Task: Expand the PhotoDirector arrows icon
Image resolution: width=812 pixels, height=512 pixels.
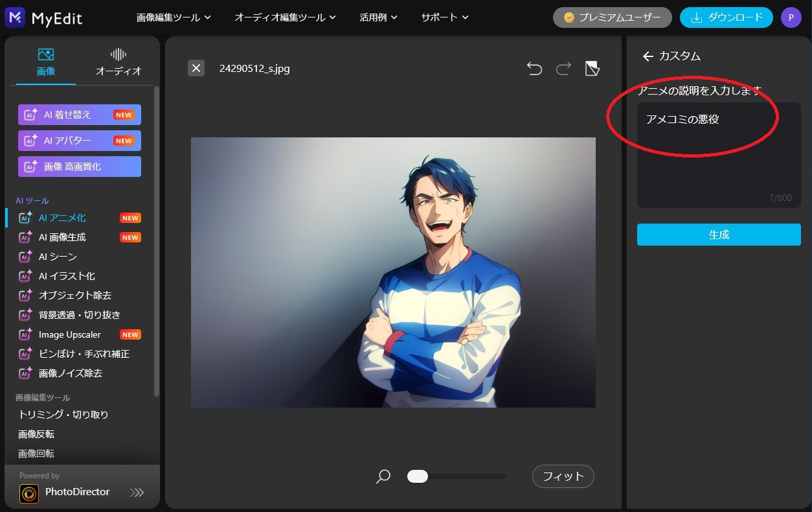Action: point(137,493)
